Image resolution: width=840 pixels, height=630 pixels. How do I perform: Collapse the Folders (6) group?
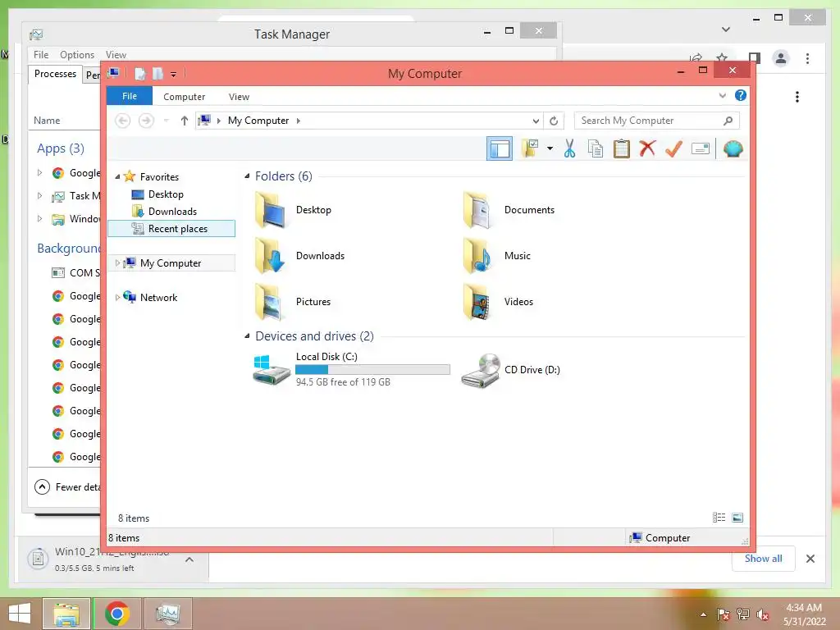[x=247, y=176]
